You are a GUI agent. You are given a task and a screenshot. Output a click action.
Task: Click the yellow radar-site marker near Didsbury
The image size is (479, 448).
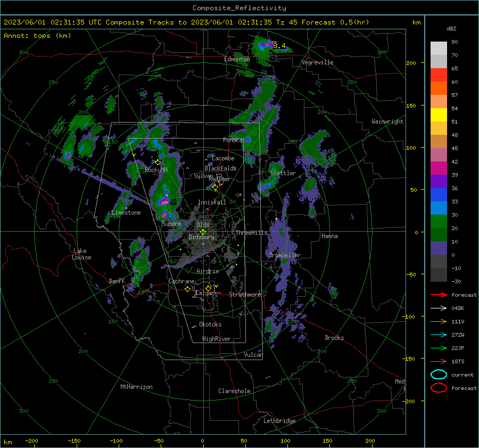pyautogui.click(x=203, y=232)
